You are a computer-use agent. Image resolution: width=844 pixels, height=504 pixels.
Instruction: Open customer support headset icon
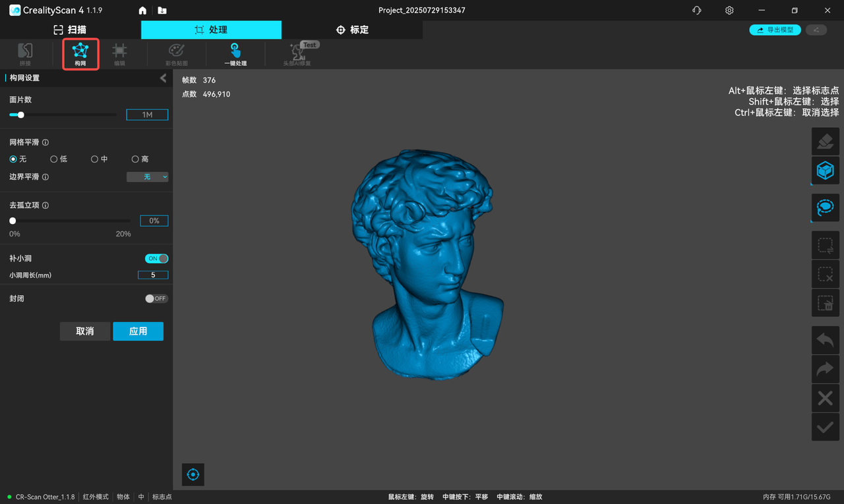(697, 11)
